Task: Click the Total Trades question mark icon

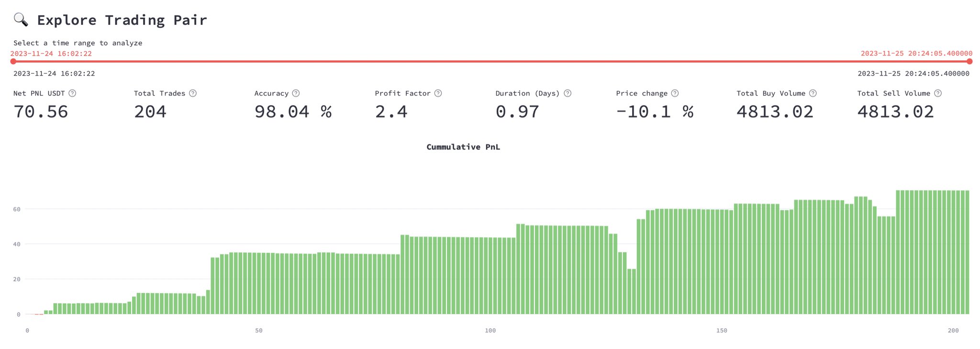Action: 193,93
